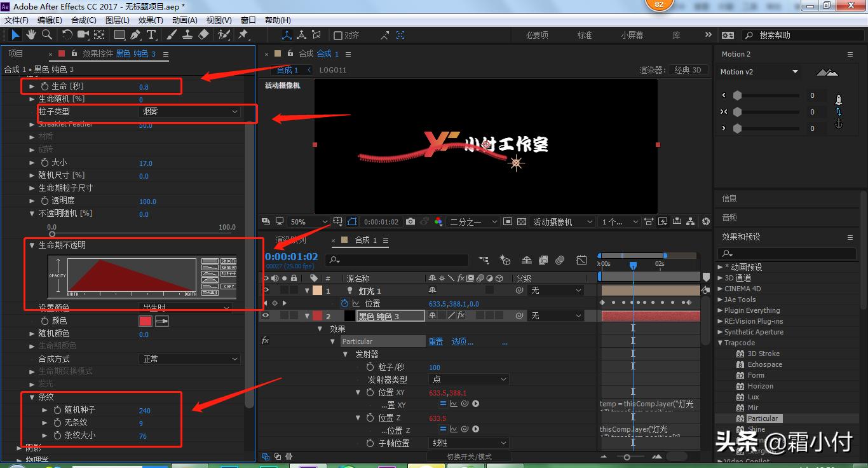Select the Puppet Pin tool
868x468 pixels.
click(243, 35)
